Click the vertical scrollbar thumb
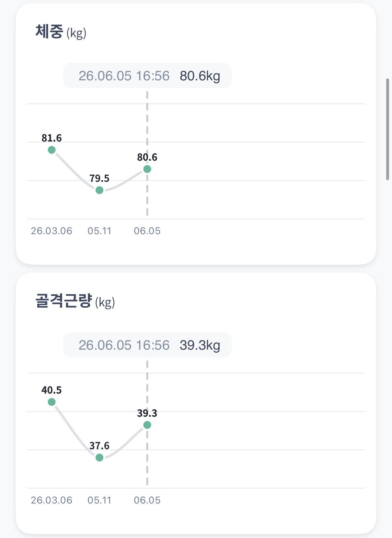Image resolution: width=392 pixels, height=538 pixels. (x=387, y=129)
